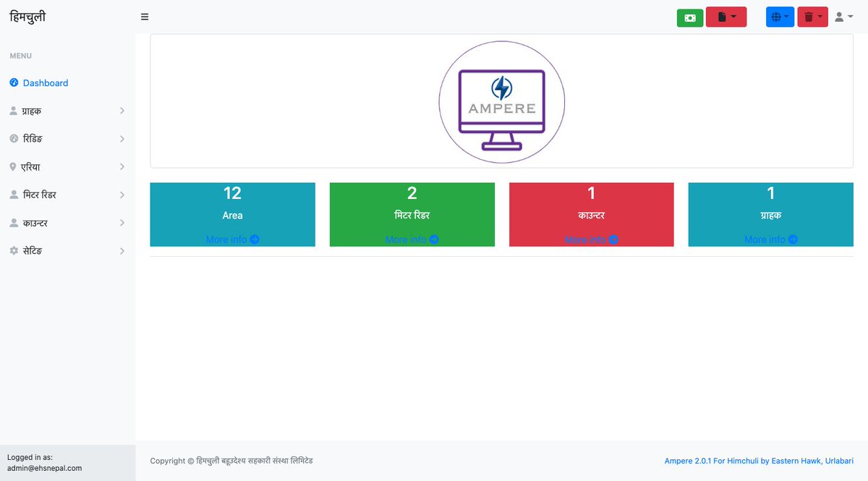
Task: Open Dashboard in sidebar
Action: 67,83
